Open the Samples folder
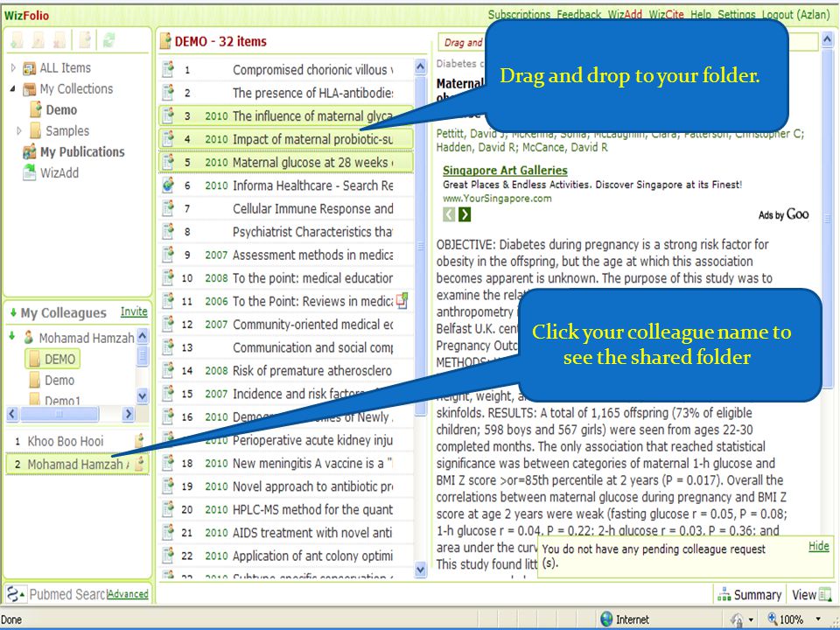840x630 pixels. [67, 130]
